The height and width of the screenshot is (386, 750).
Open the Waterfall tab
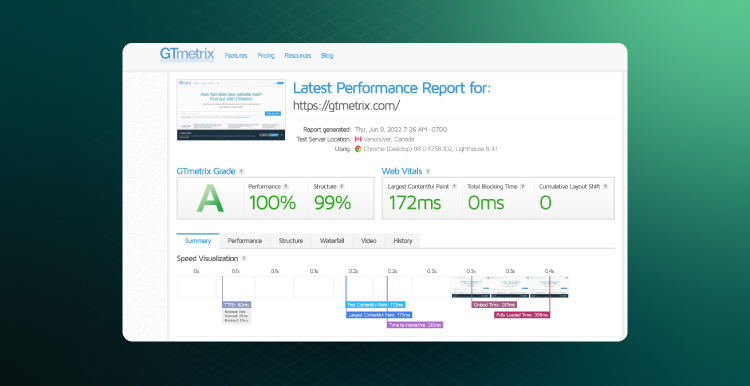tap(332, 241)
